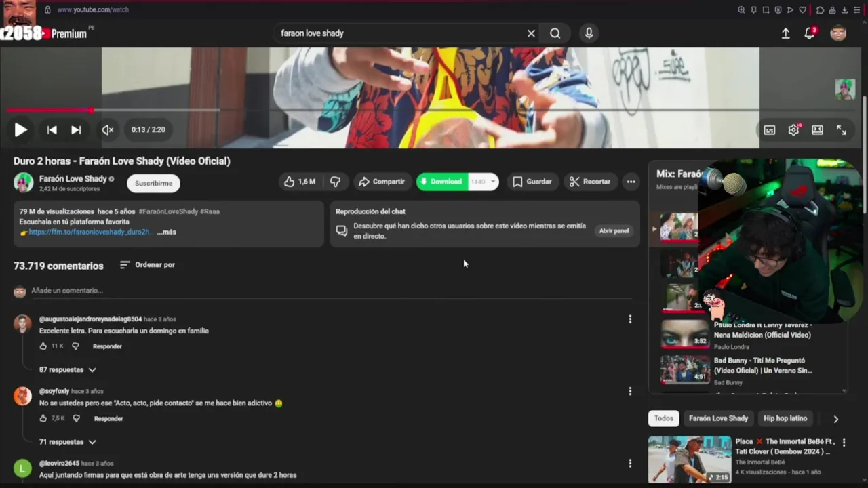Open the ffm.to faraonloveshady link in description
This screenshot has height=488, width=868.
click(89, 232)
